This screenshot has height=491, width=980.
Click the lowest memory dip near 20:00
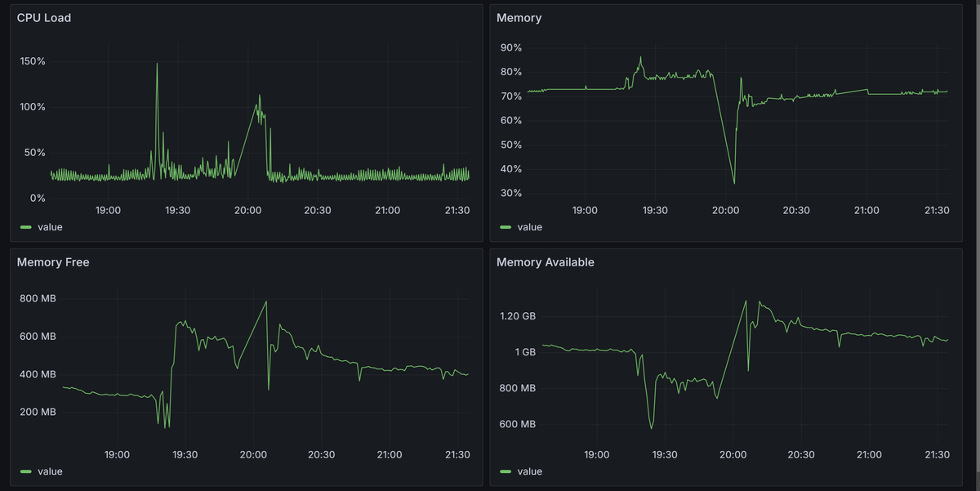(734, 183)
